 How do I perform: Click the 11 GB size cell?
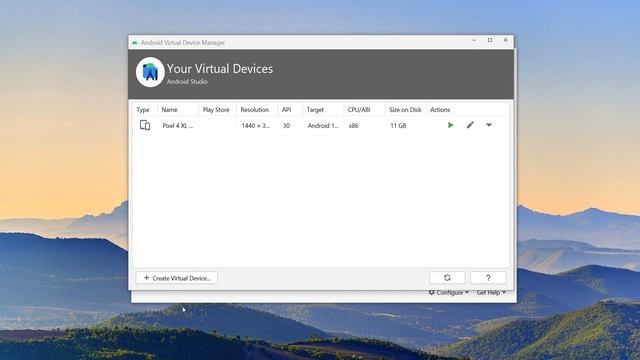(398, 126)
